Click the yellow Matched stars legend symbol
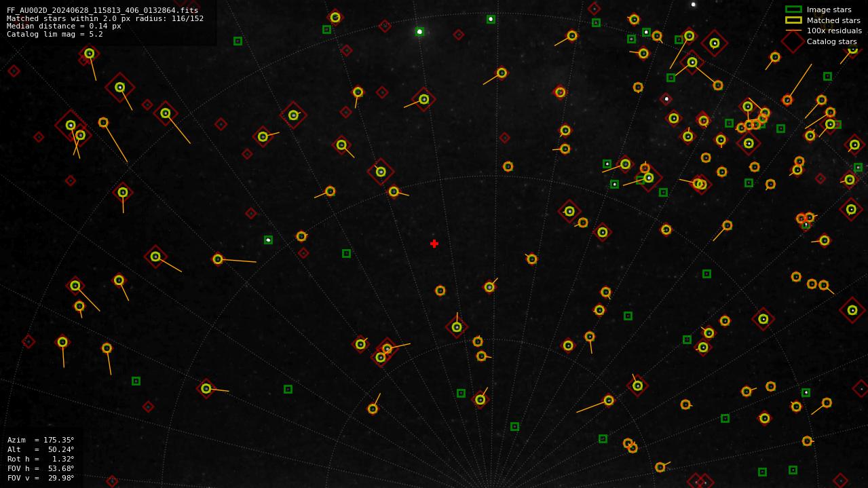This screenshot has height=488, width=868. (x=793, y=20)
